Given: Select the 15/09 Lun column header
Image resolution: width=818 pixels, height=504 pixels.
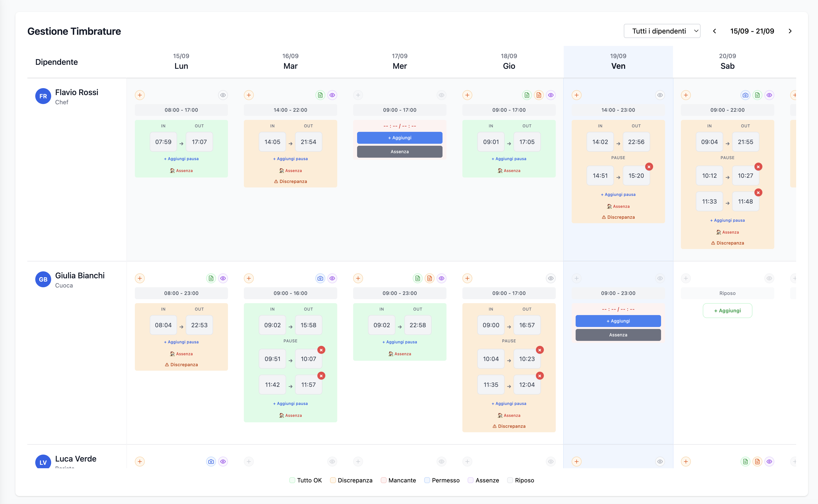Looking at the screenshot, I should point(181,62).
